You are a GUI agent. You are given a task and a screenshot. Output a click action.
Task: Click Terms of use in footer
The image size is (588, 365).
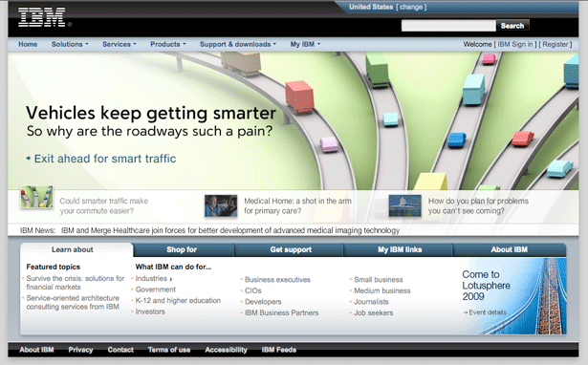pyautogui.click(x=169, y=350)
